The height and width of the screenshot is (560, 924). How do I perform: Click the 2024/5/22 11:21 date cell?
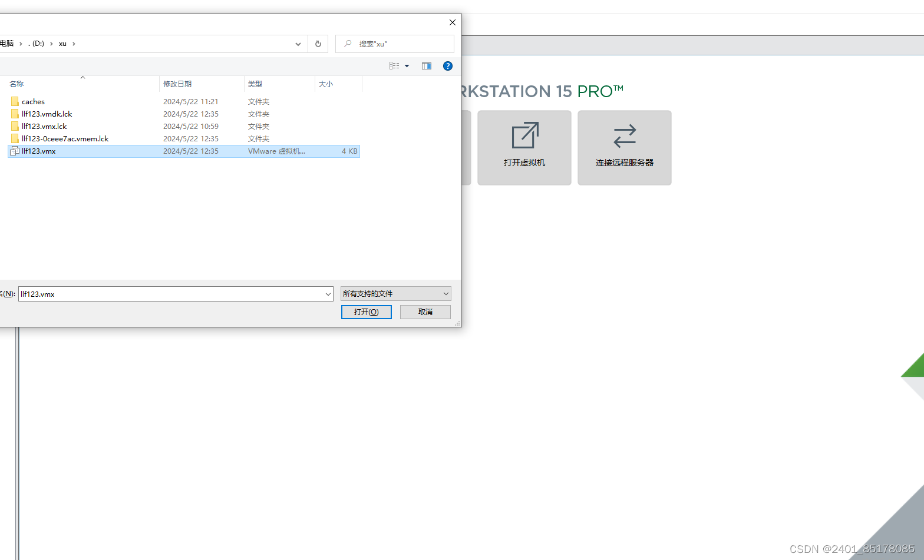tap(191, 102)
